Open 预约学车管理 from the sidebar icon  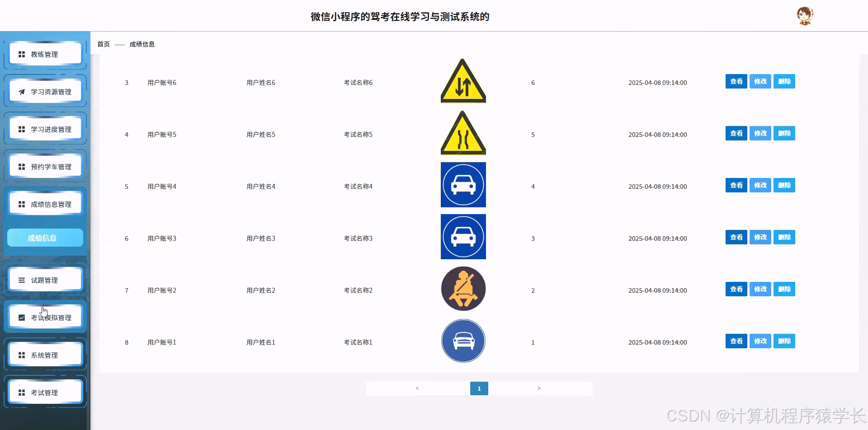[x=21, y=166]
